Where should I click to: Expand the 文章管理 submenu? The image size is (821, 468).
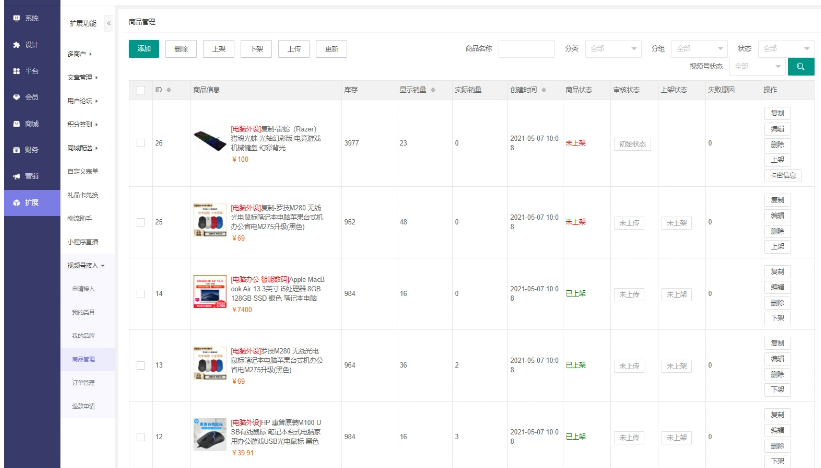point(83,77)
